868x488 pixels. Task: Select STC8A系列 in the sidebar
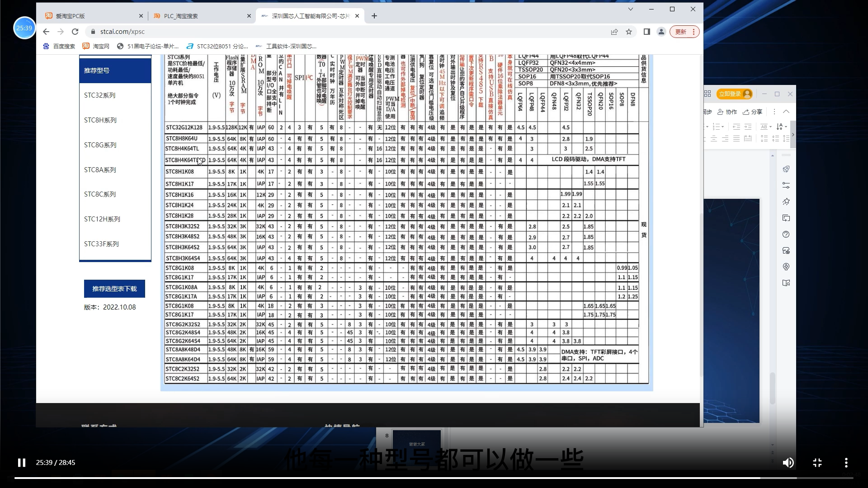[x=115, y=170]
